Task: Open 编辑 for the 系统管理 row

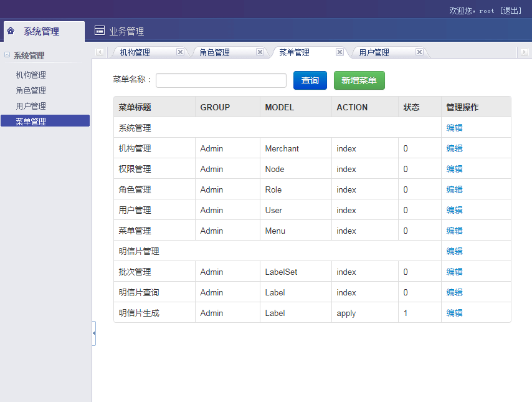Action: click(454, 128)
